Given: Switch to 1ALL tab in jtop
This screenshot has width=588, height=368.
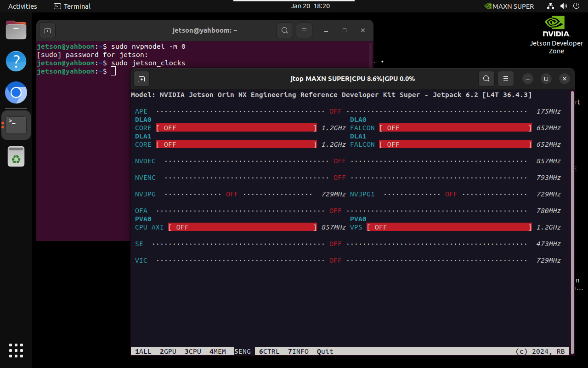Looking at the screenshot, I should tap(143, 351).
